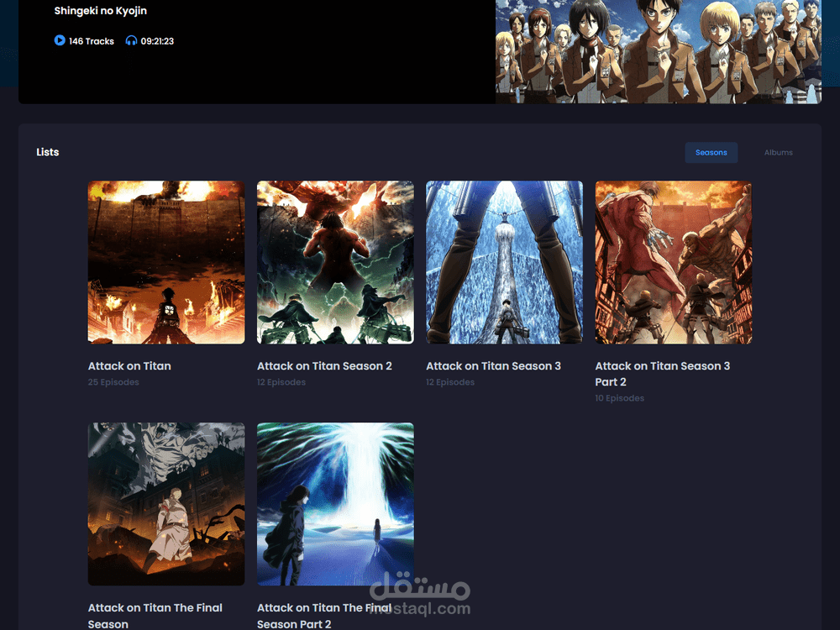Click the headphones icon beside 09:21:23
This screenshot has width=840, height=630.
pyautogui.click(x=131, y=40)
